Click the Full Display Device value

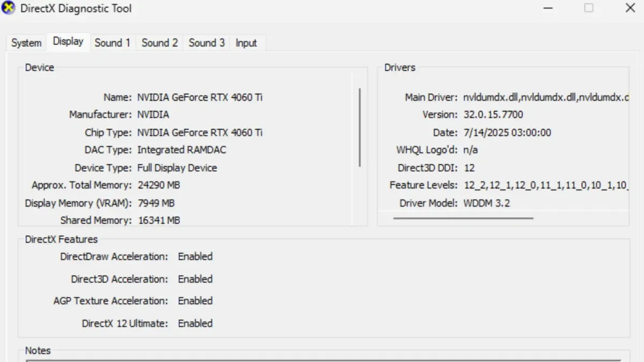(x=177, y=168)
